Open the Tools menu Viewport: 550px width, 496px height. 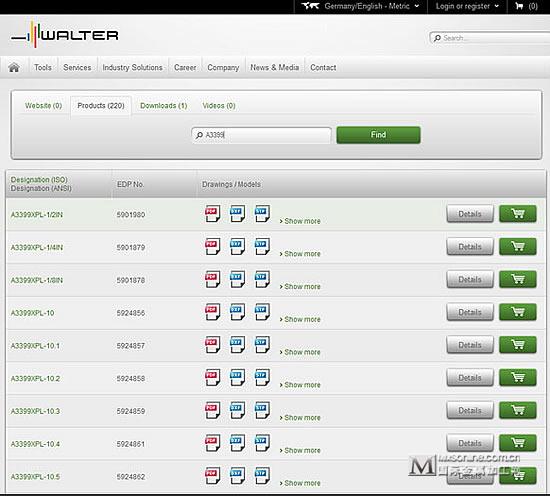pyautogui.click(x=43, y=67)
